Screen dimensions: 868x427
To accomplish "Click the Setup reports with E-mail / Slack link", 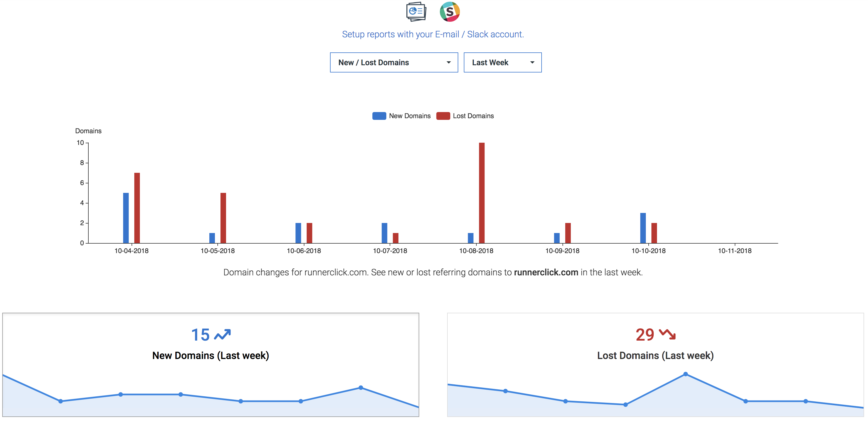I will click(x=433, y=34).
